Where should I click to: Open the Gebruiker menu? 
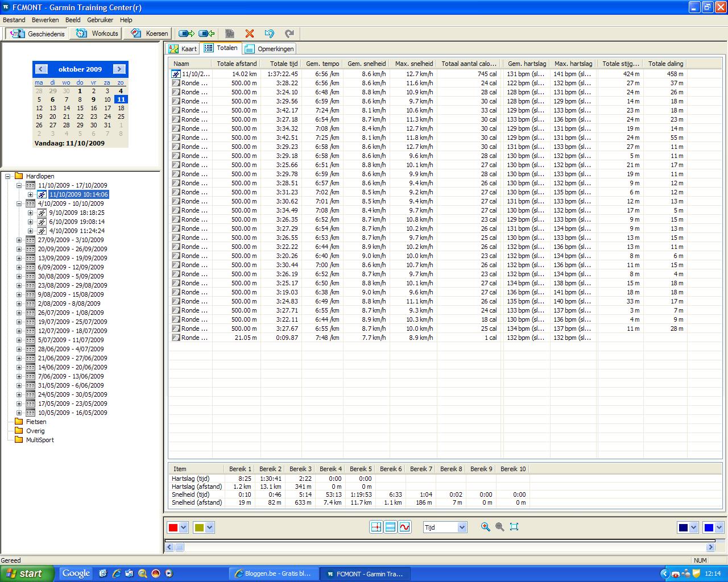100,20
